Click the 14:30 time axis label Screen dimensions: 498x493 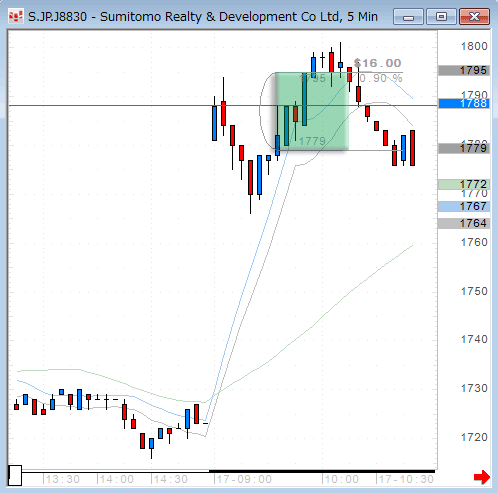pos(170,479)
